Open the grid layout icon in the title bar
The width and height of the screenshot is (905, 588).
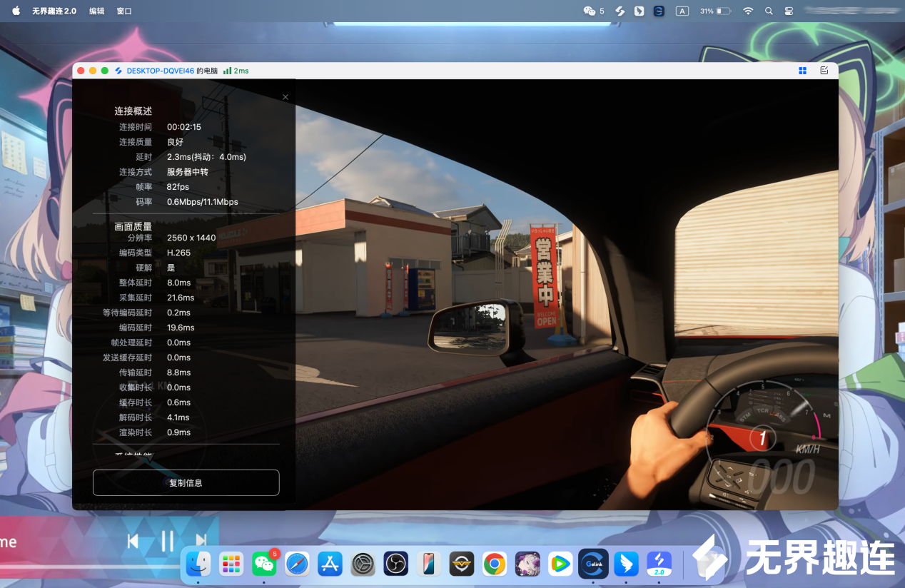click(x=802, y=71)
